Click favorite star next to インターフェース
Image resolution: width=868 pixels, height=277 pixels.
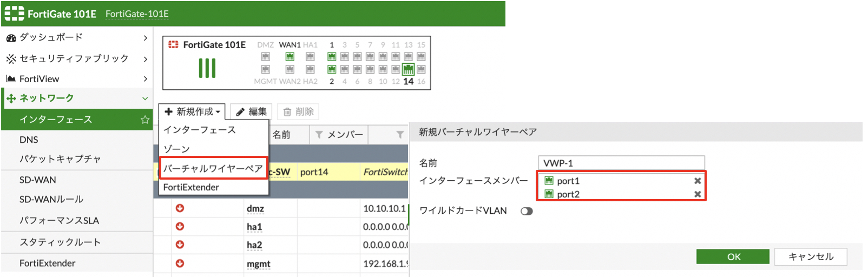pyautogui.click(x=144, y=120)
